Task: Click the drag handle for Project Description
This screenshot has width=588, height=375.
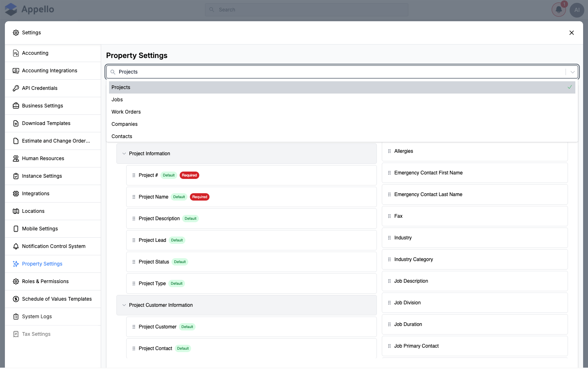Action: [x=134, y=219]
